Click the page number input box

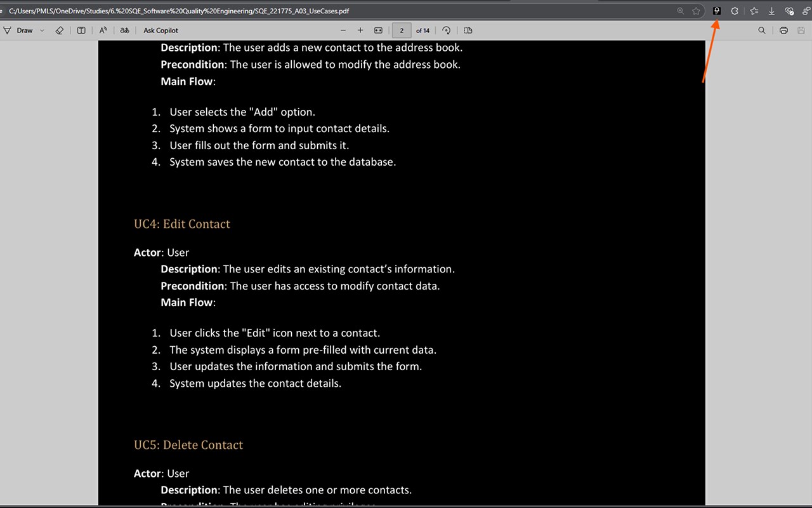tap(402, 30)
